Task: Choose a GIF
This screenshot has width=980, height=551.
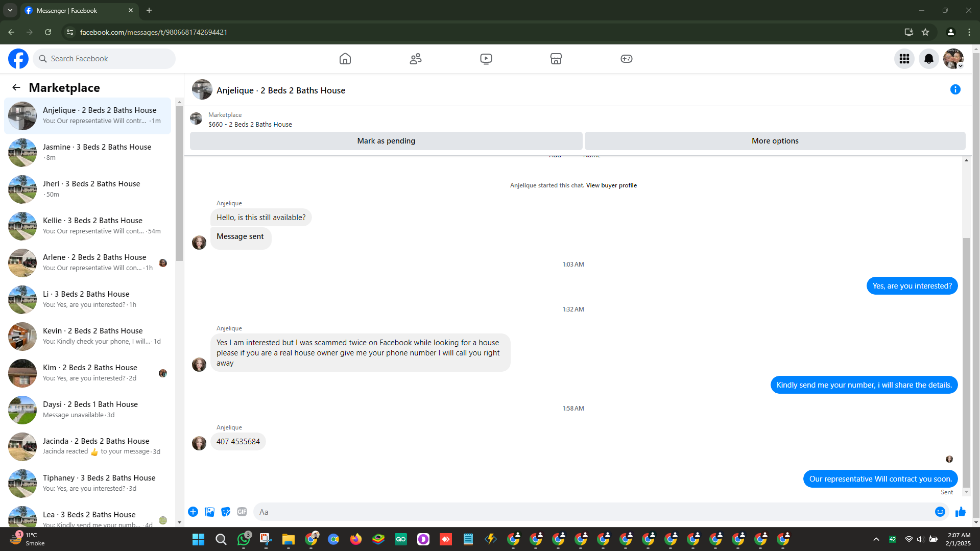Action: click(x=242, y=512)
